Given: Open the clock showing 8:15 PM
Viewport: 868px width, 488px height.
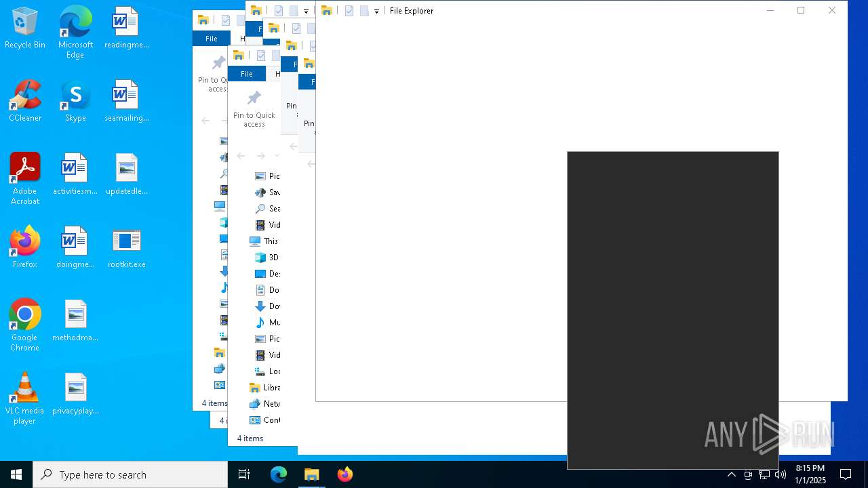Looking at the screenshot, I should pos(810,474).
